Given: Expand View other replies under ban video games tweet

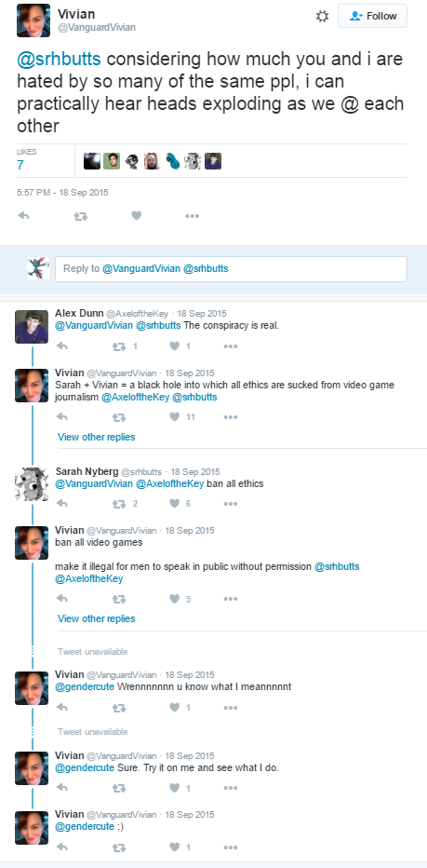Looking at the screenshot, I should [x=96, y=618].
